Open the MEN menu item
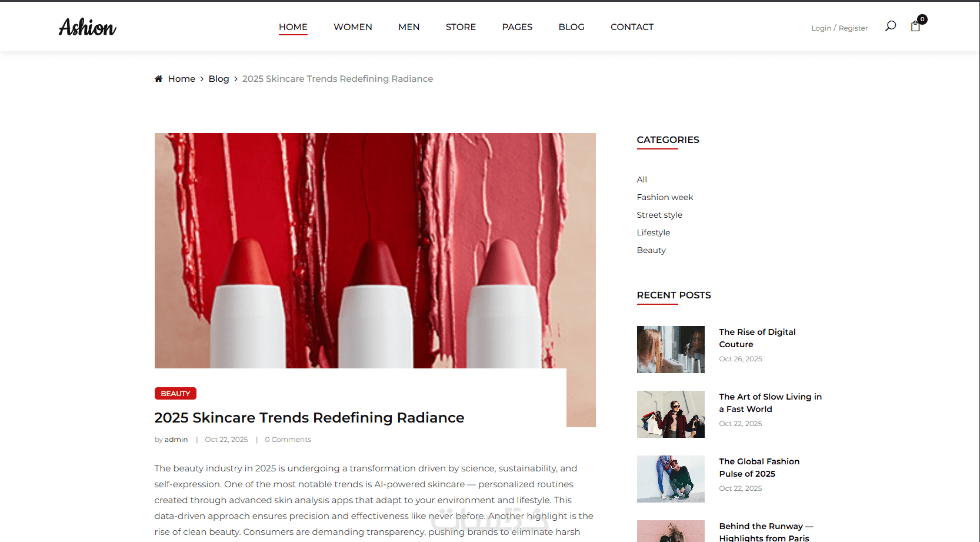This screenshot has width=980, height=542. 409,27
